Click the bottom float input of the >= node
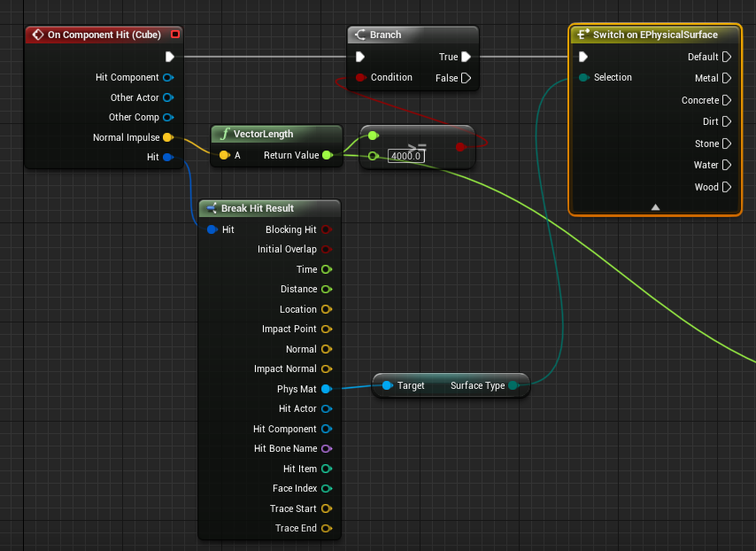The image size is (756, 551). [373, 156]
